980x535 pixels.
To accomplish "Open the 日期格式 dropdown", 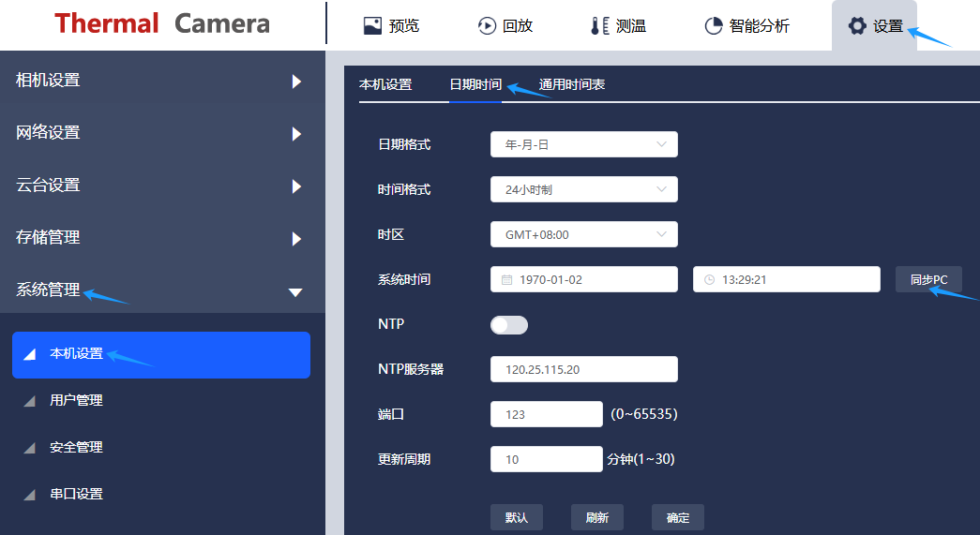I will [x=583, y=144].
